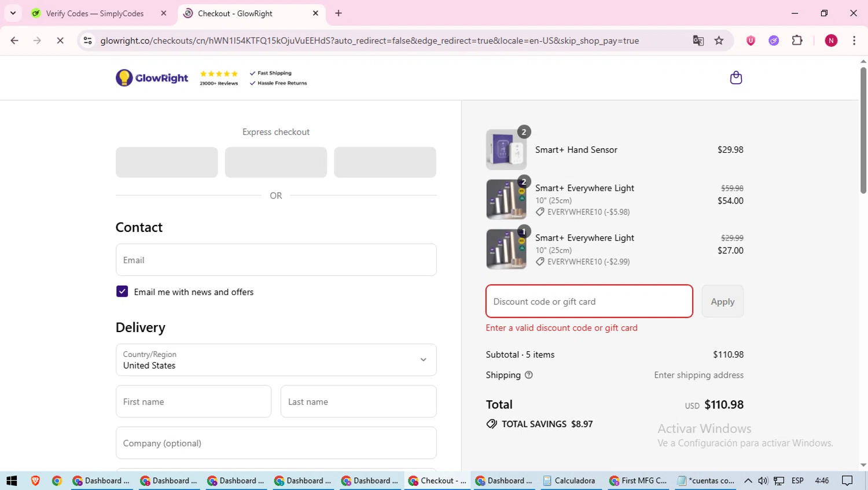The height and width of the screenshot is (490, 868).
Task: Click the First name field
Action: click(x=193, y=401)
